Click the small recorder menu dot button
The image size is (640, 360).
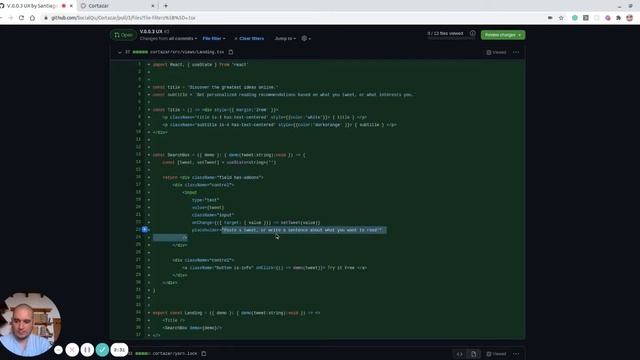[x=58, y=350]
